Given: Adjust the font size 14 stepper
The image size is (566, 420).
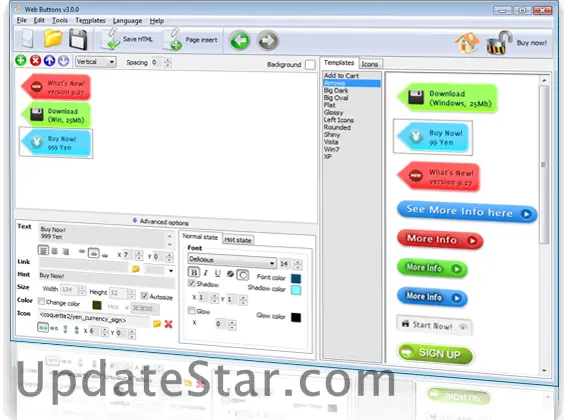Looking at the screenshot, I should tap(298, 264).
